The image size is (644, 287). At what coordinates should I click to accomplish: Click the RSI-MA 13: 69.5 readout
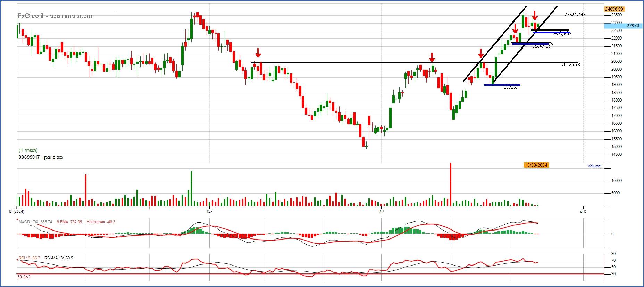[59, 258]
